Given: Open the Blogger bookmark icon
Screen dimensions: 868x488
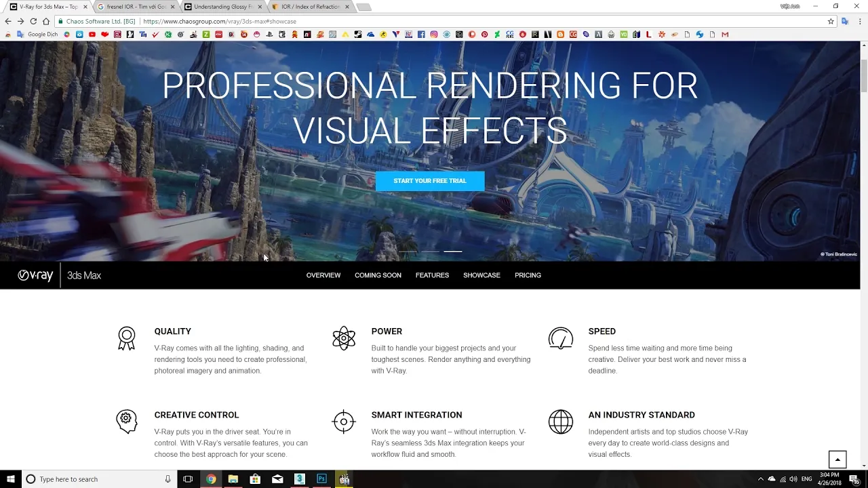Looking at the screenshot, I should [560, 34].
